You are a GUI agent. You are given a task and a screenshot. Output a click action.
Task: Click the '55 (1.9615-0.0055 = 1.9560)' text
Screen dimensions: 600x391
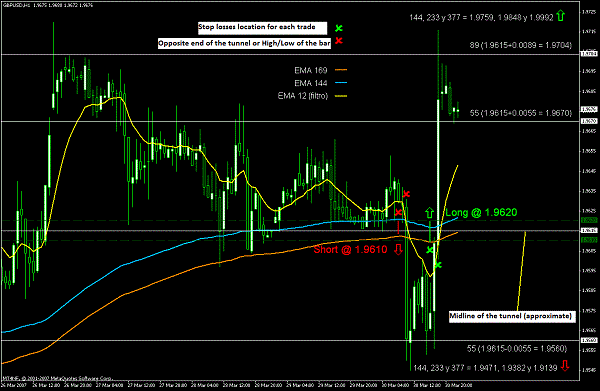517,349
